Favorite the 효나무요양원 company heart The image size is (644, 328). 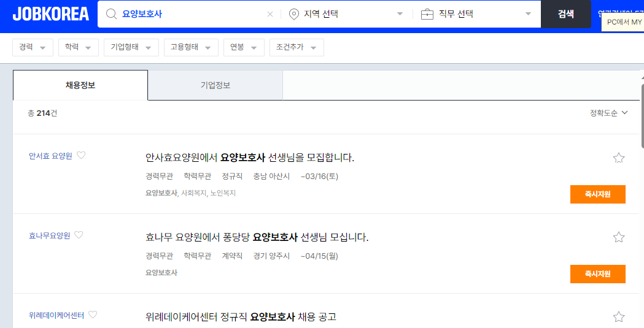pyautogui.click(x=79, y=235)
